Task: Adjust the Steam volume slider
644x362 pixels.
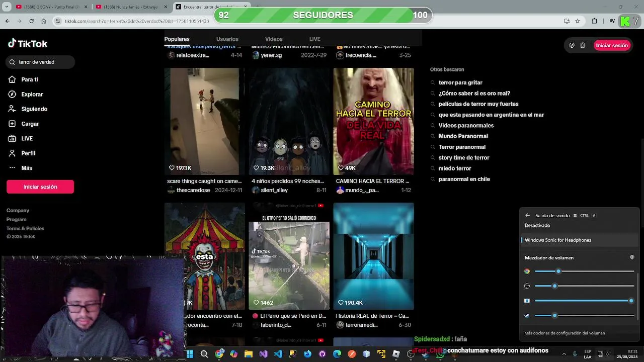Action: [x=584, y=316]
